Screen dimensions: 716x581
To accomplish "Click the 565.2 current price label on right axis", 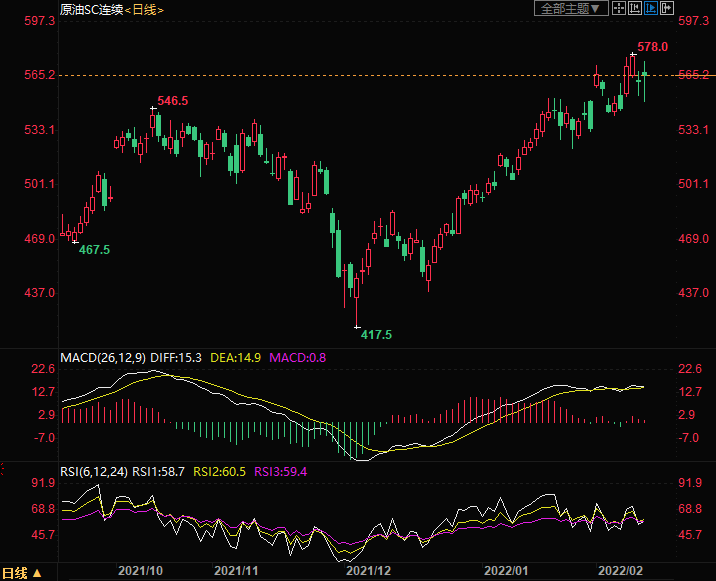I will (x=693, y=75).
